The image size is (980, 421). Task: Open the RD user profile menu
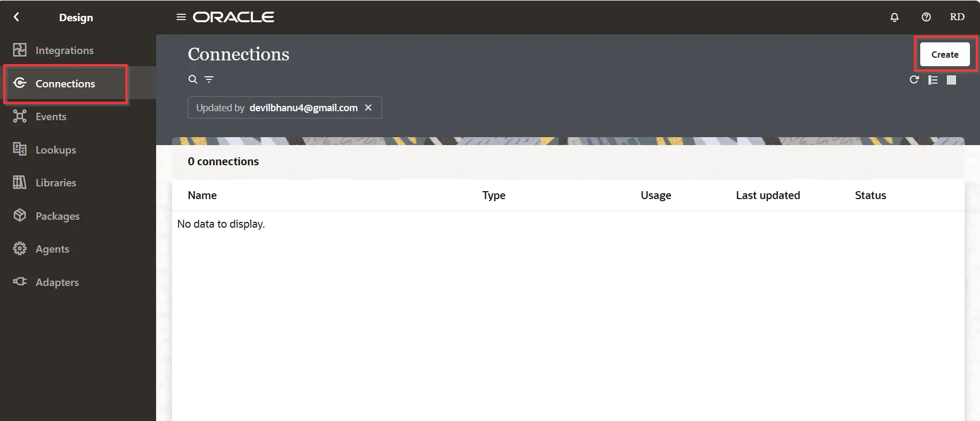coord(957,17)
